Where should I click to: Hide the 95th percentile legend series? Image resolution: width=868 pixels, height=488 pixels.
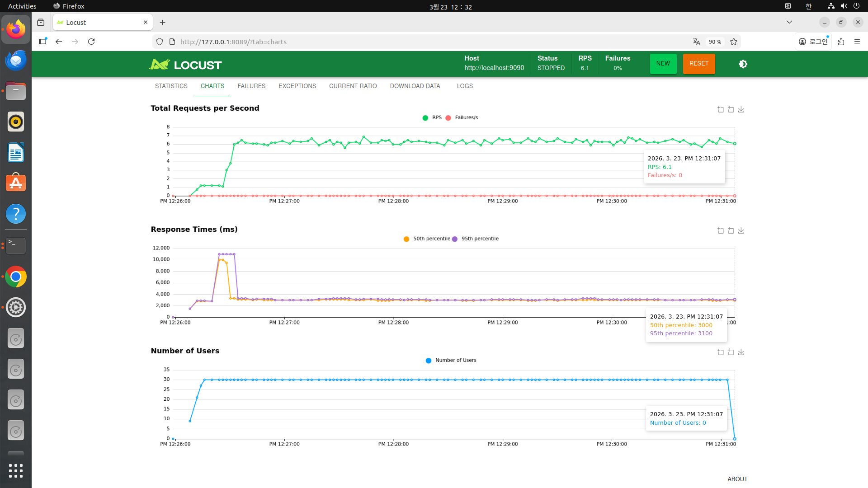[475, 239]
